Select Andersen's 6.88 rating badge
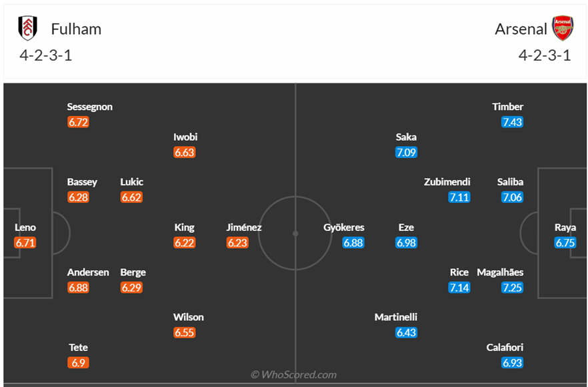 (x=78, y=288)
